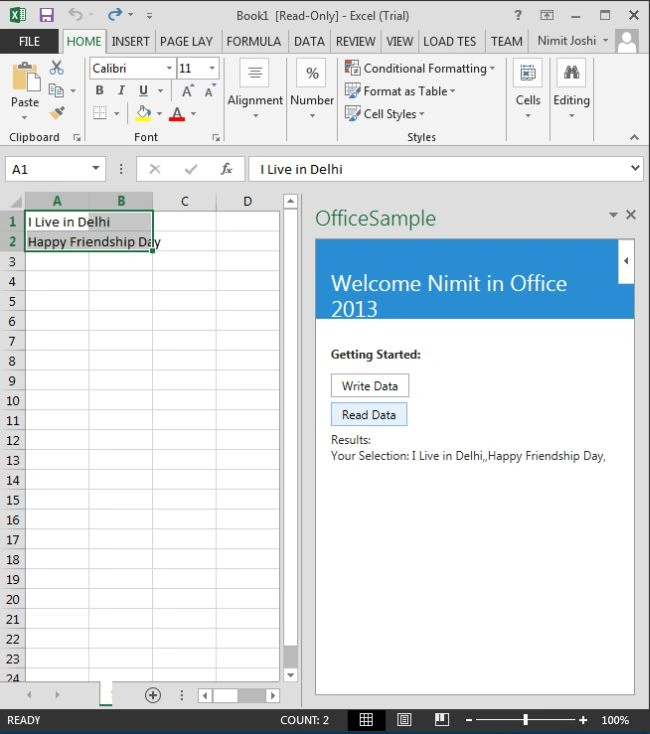Zoom in with the plus button
Image resolution: width=650 pixels, height=734 pixels.
[x=583, y=720]
